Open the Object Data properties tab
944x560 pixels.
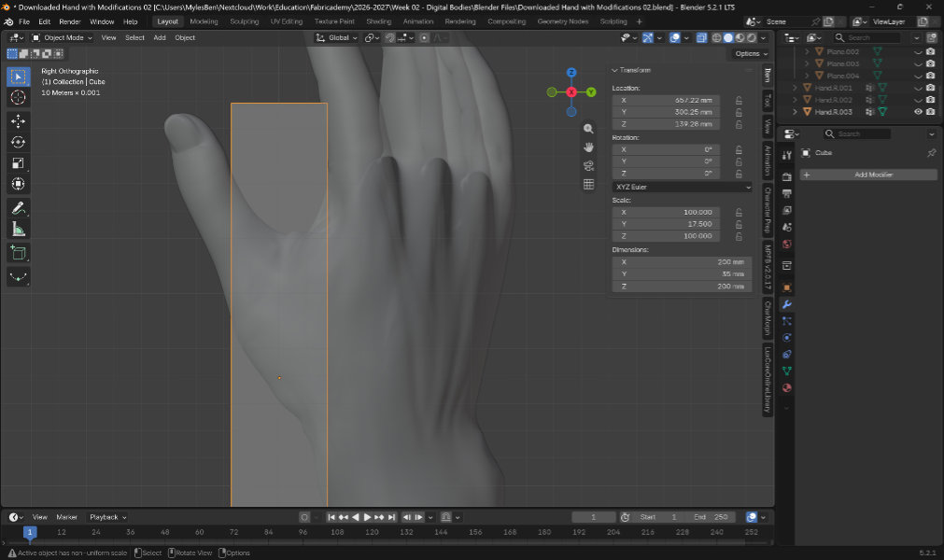coord(787,371)
